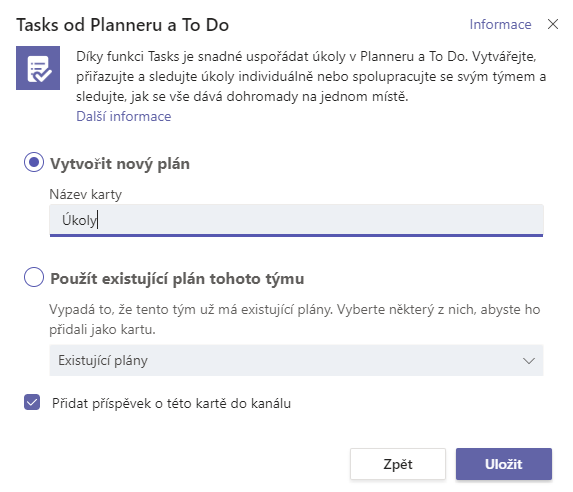Select the Vytvořit nový plán radio button
Image resolution: width=573 pixels, height=492 pixels.
[34, 162]
